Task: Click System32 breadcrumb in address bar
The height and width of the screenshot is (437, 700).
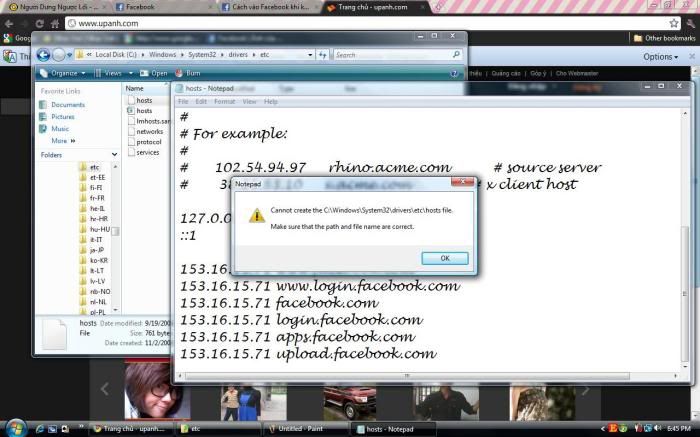Action: coord(202,54)
